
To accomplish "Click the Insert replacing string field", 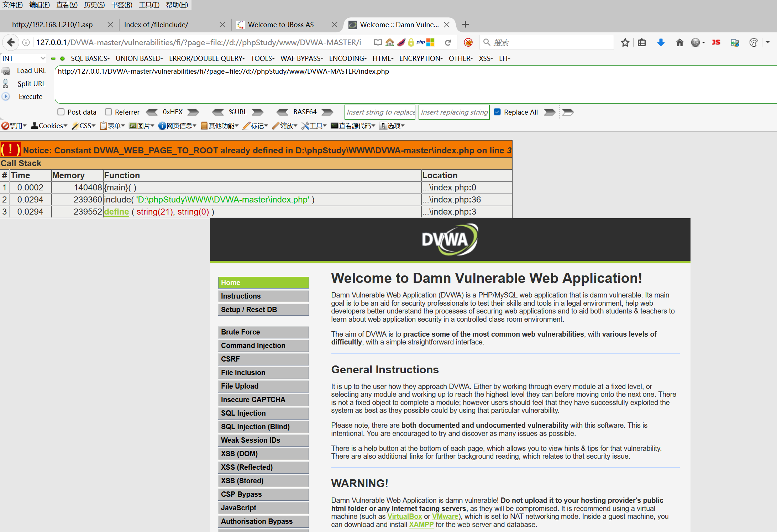I will pyautogui.click(x=454, y=112).
